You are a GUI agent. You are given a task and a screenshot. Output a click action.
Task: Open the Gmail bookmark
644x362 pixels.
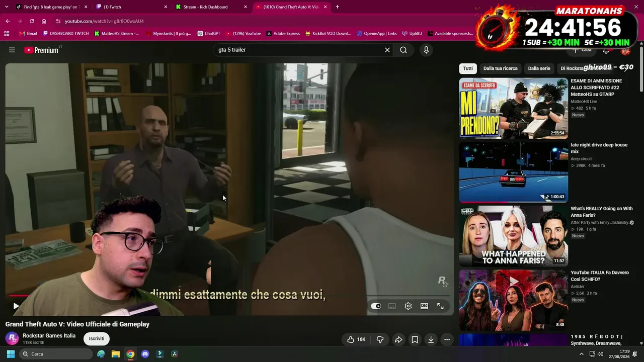click(x=28, y=34)
